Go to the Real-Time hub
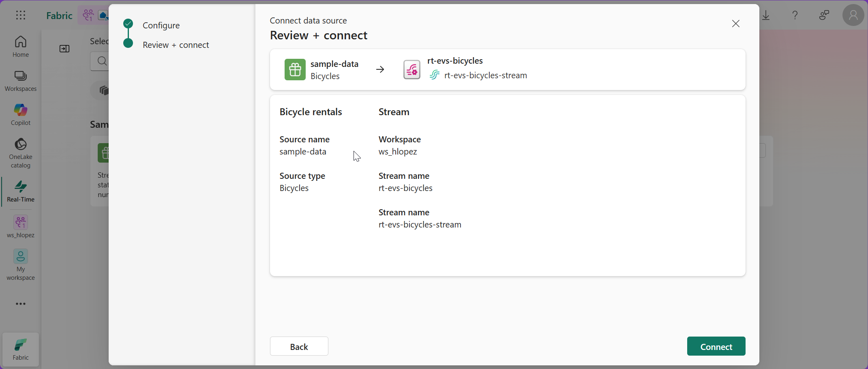This screenshot has height=369, width=868. [x=21, y=191]
